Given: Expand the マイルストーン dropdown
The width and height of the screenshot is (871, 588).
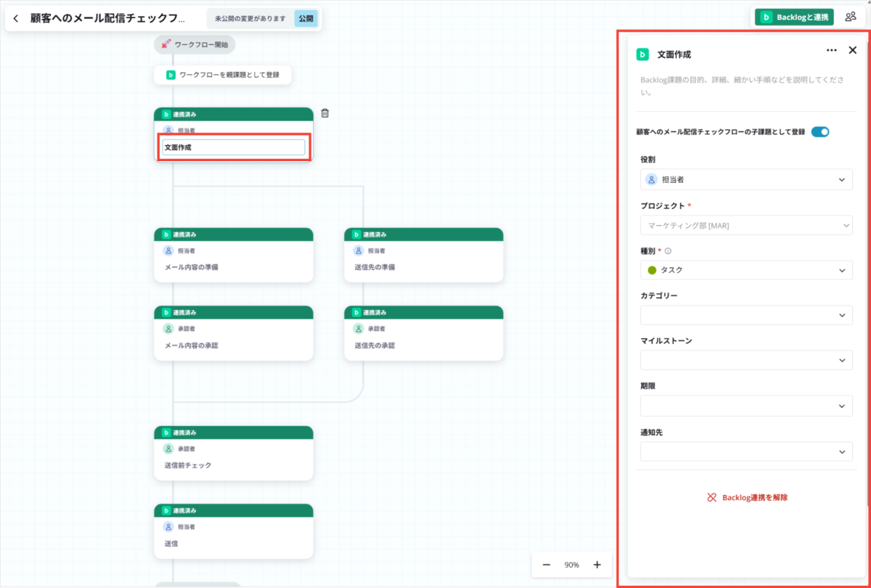Looking at the screenshot, I should pos(746,360).
